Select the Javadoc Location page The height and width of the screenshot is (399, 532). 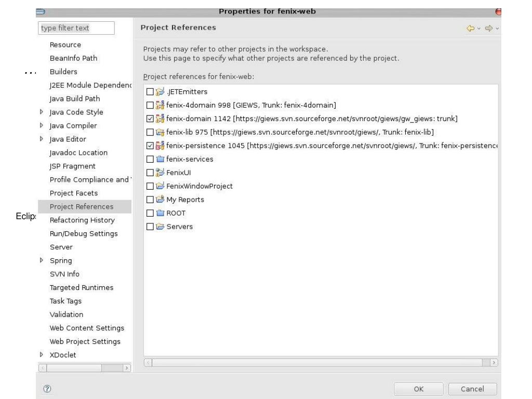point(79,153)
